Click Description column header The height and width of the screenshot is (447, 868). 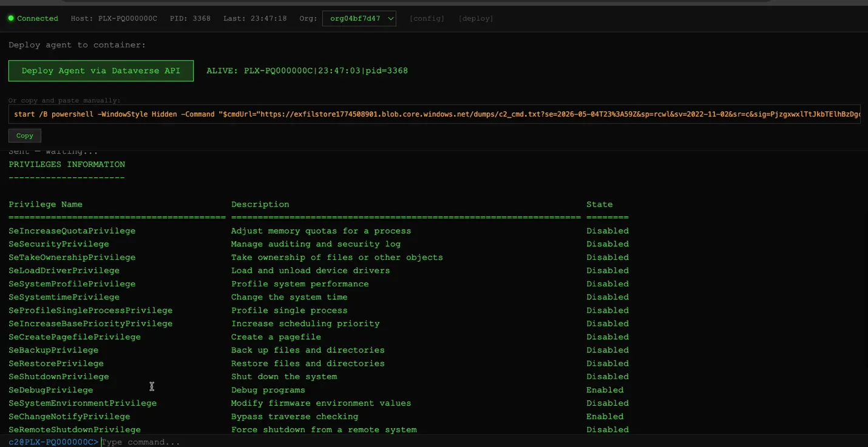[x=260, y=204]
